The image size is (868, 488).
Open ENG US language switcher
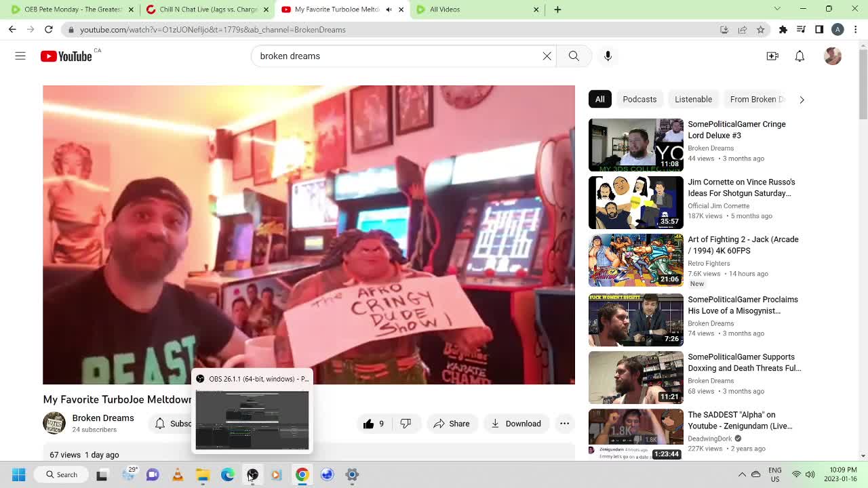click(x=774, y=474)
